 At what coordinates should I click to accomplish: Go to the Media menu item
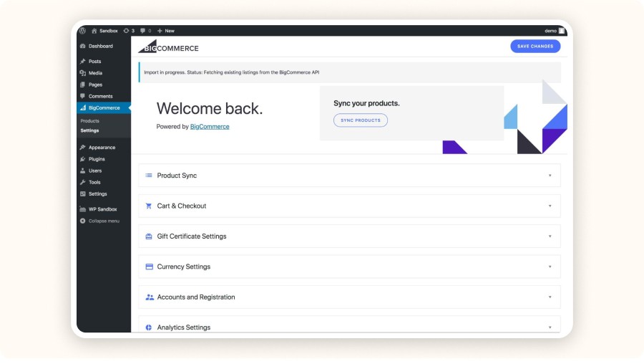tap(95, 73)
